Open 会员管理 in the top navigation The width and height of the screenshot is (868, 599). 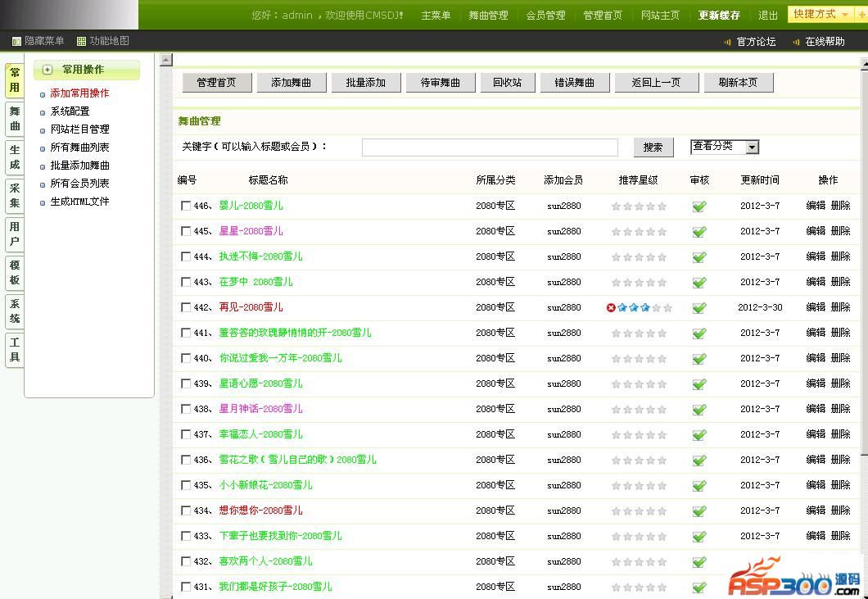coord(546,15)
